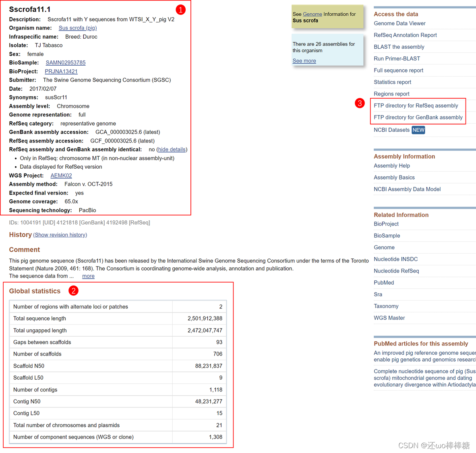Click the NEW badge beside NCBI Datasets

(418, 130)
